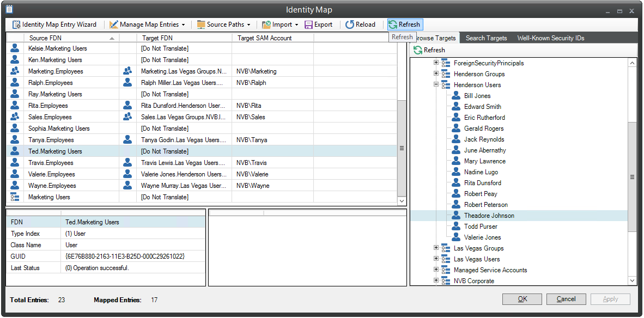The image size is (644, 318).
Task: Open the Source Paths dropdown
Action: pos(224,25)
